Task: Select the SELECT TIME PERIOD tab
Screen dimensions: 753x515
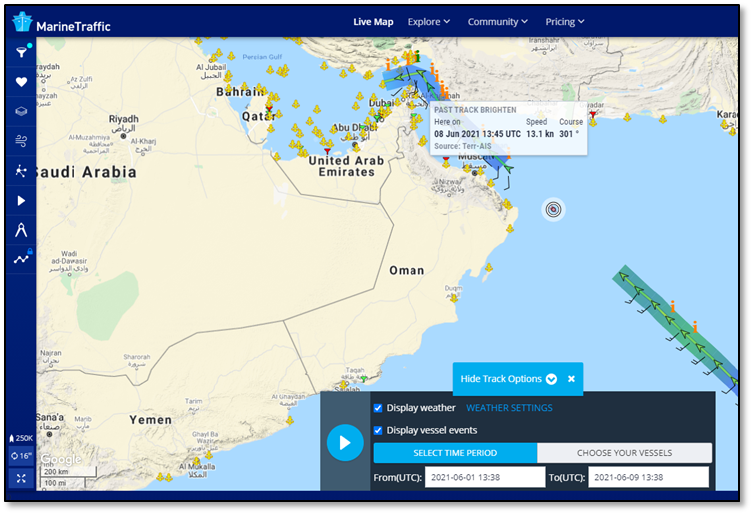Action: (x=455, y=453)
